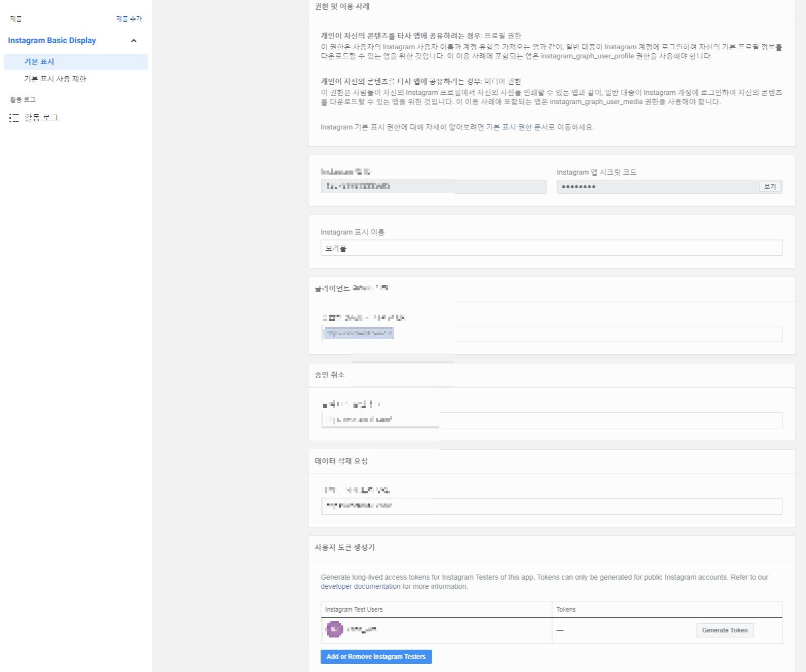Collapse the Instagram Basic Display section chevron
The height and width of the screenshot is (672, 806).
(x=134, y=41)
